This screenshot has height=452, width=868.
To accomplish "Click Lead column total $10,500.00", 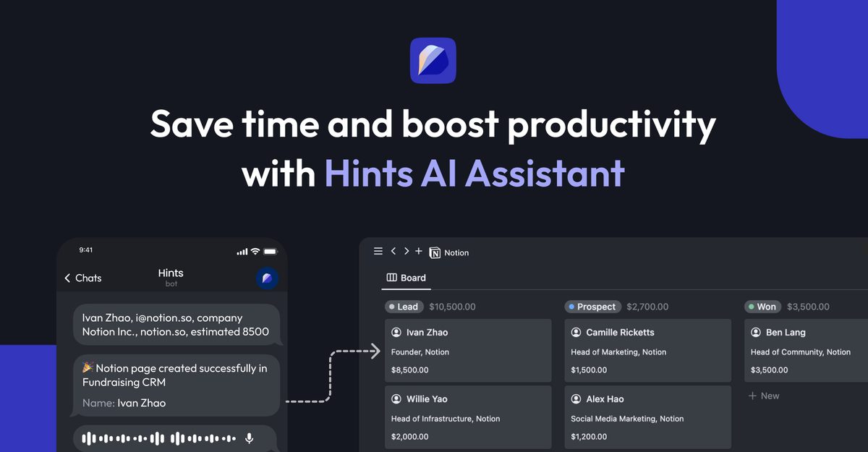I will point(452,307).
